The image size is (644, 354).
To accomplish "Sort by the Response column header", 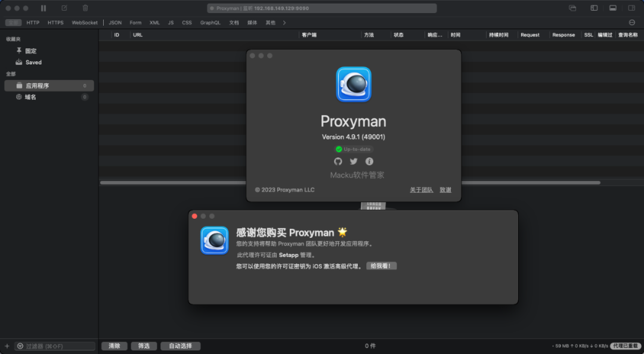I will point(563,35).
